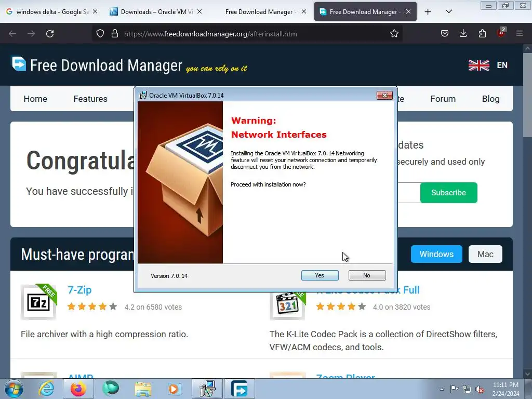This screenshot has width=532, height=399.
Task: Click the Free Download Manager logo
Action: (x=97, y=65)
